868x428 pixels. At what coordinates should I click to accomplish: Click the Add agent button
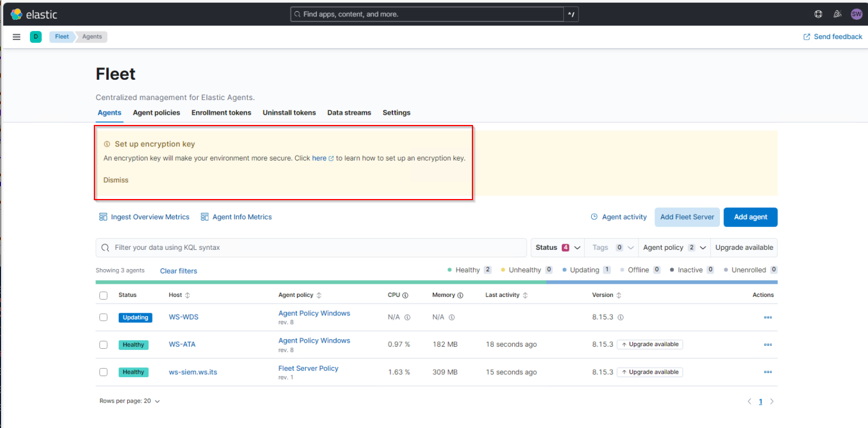[750, 217]
